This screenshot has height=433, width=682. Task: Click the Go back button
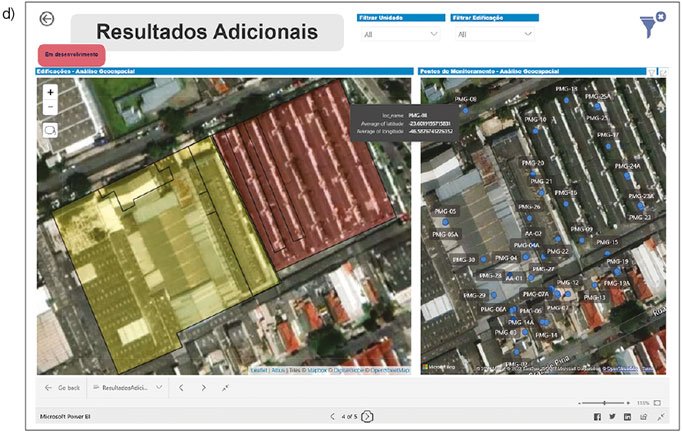[62, 387]
